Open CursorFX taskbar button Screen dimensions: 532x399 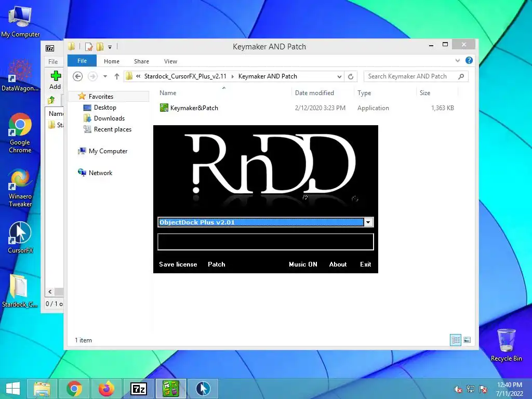point(203,389)
